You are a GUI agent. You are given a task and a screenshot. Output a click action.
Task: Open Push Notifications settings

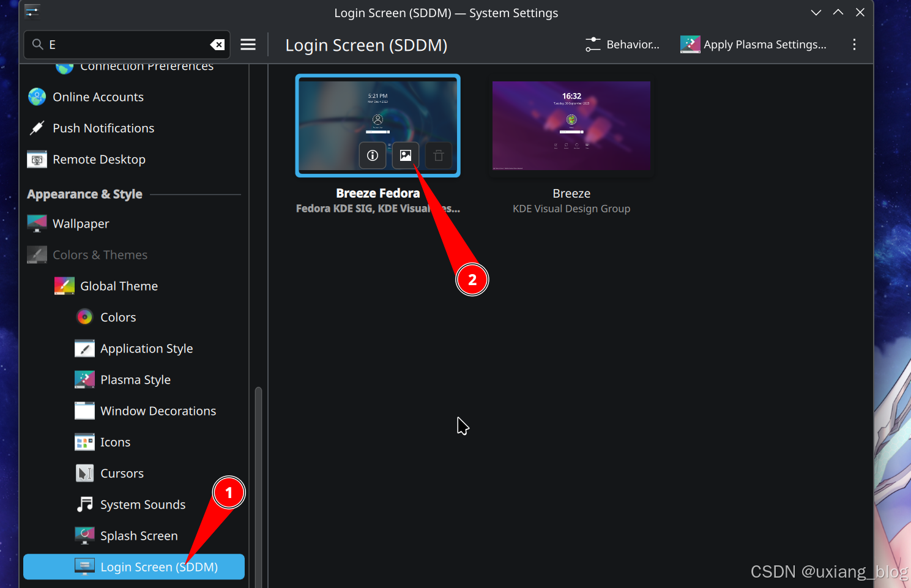pos(134,128)
